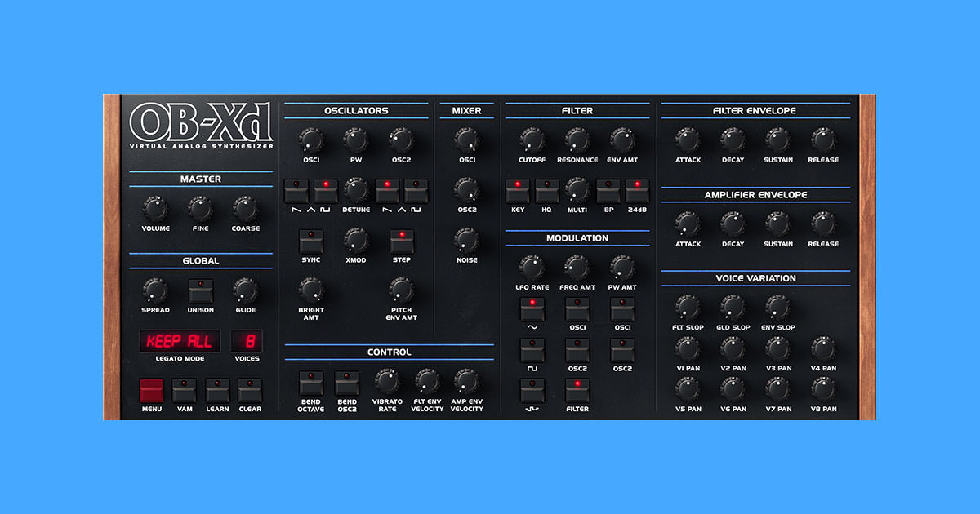Click the VAM button
This screenshot has height=514, width=980.
[x=184, y=390]
